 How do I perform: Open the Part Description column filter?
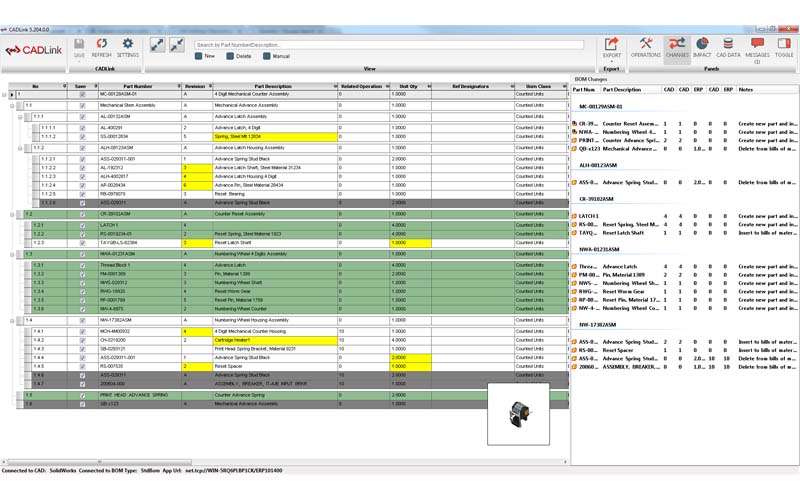335,86
